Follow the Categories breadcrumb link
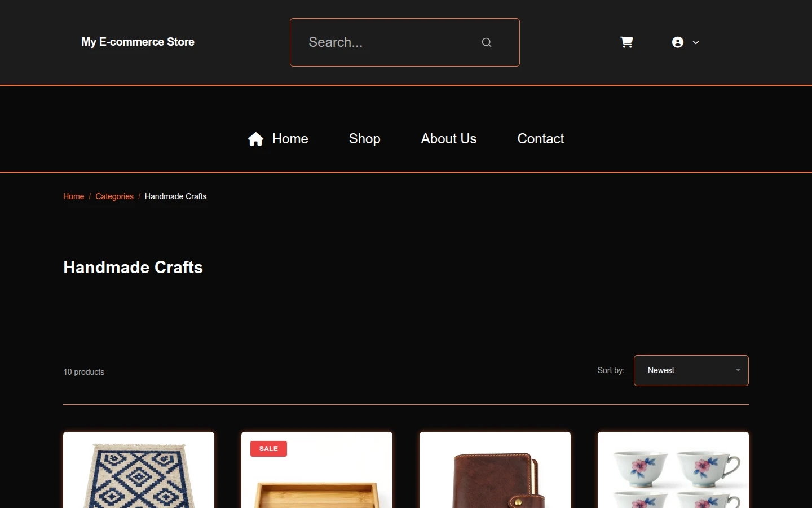 (114, 196)
